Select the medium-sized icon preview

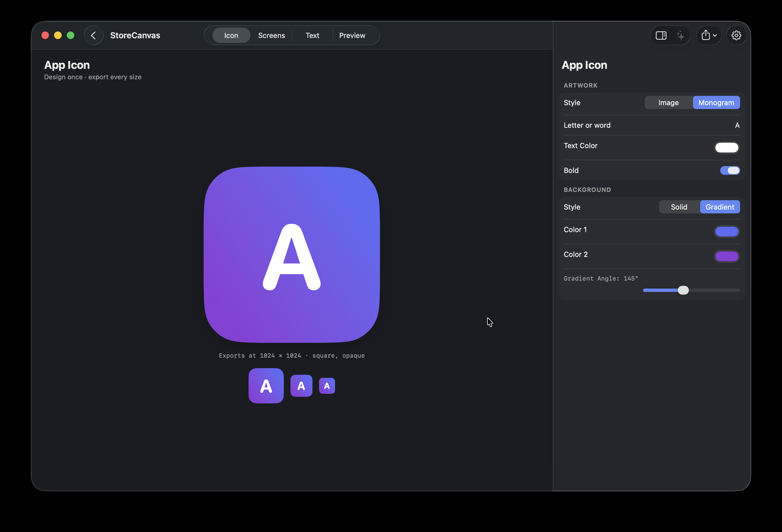click(301, 386)
